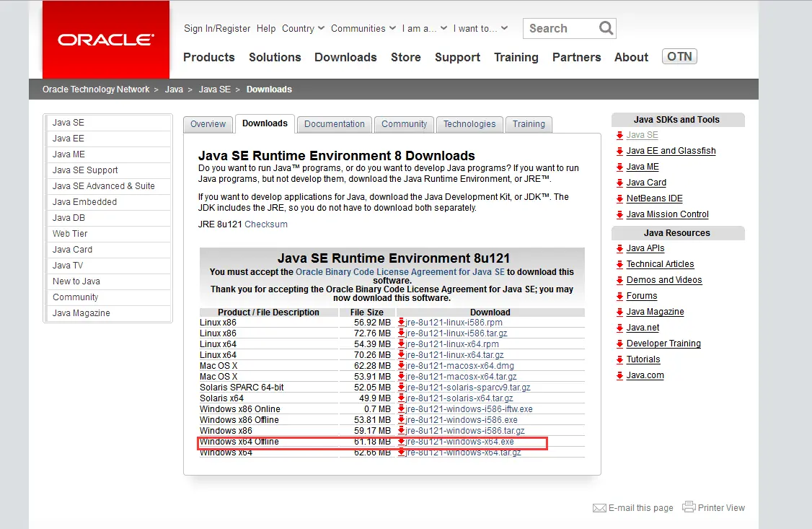Image resolution: width=812 pixels, height=529 pixels.
Task: Click the Java SE breadcrumb link
Action: coord(214,89)
